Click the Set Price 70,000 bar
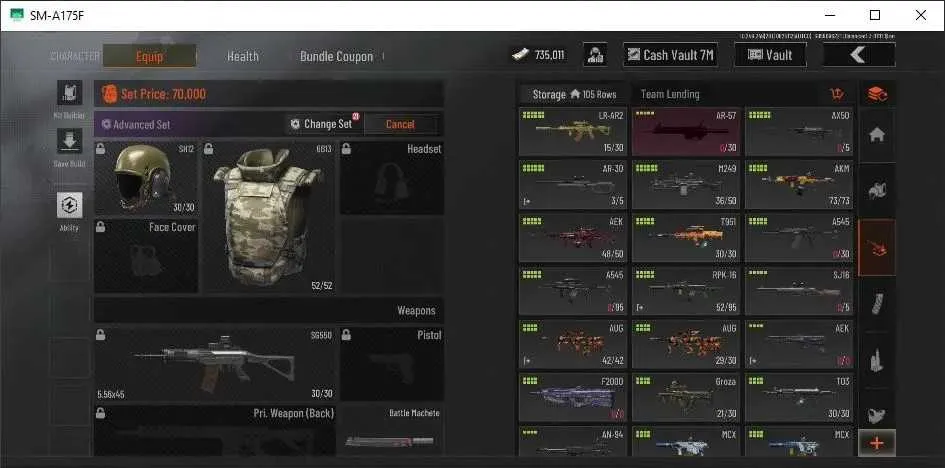 pyautogui.click(x=269, y=94)
